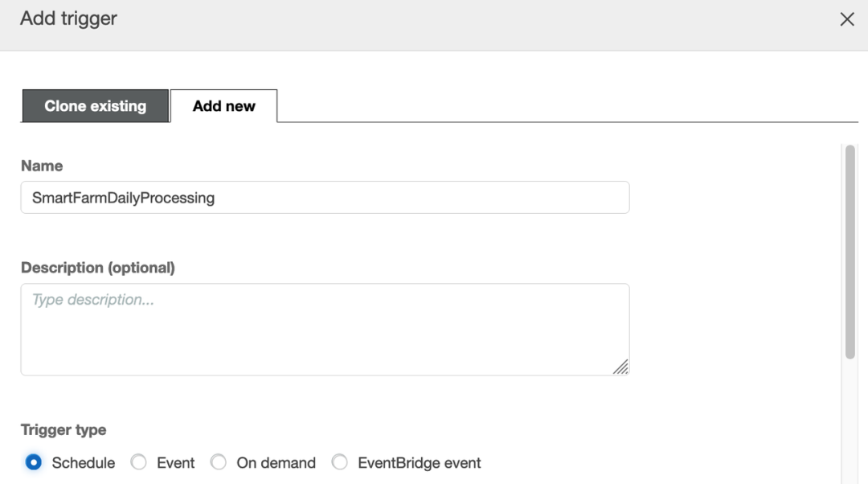868x484 pixels.
Task: Click the Name field containing SmartFarmDailyProcessing
Action: click(x=325, y=198)
